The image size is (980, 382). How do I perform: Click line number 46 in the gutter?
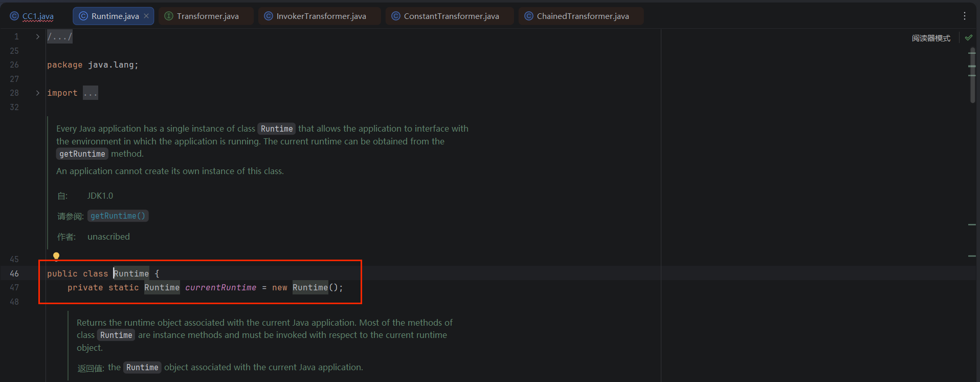click(x=14, y=273)
